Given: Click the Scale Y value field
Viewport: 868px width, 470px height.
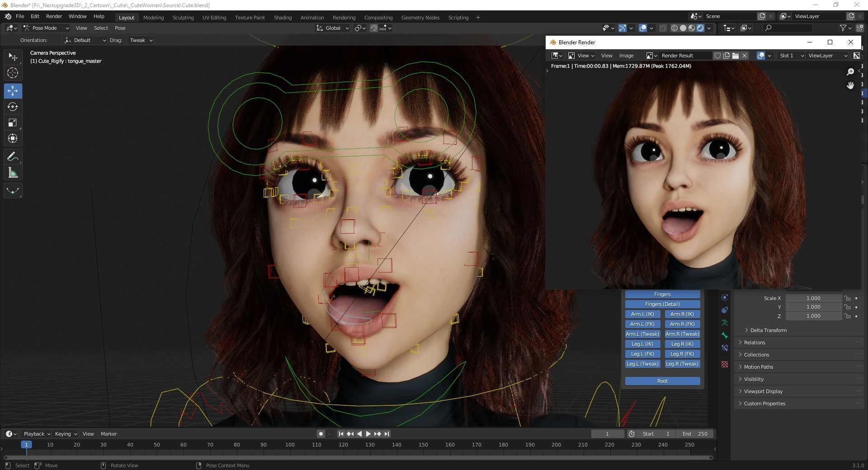Looking at the screenshot, I should click(813, 307).
